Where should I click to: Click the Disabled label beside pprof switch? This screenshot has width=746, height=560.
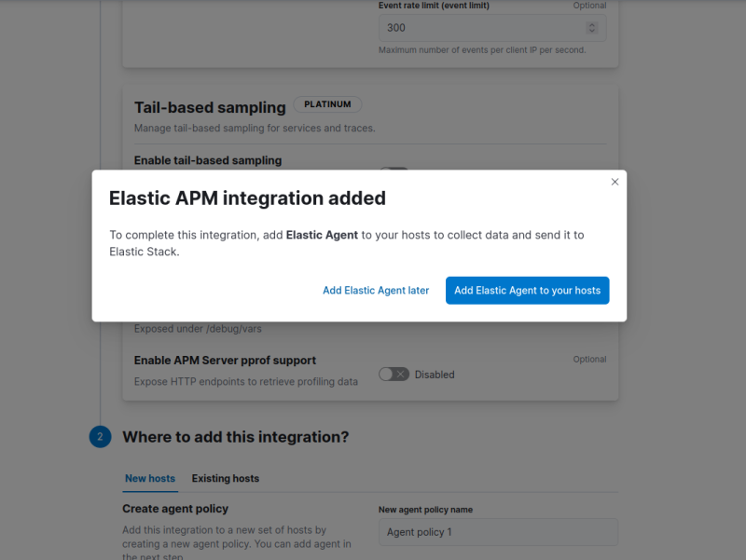(435, 375)
